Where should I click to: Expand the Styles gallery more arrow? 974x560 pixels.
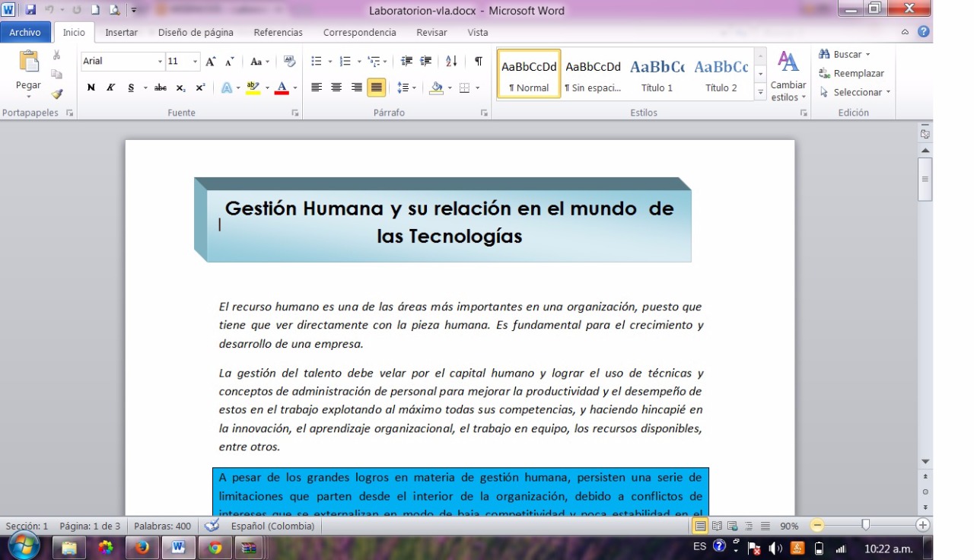pyautogui.click(x=760, y=92)
